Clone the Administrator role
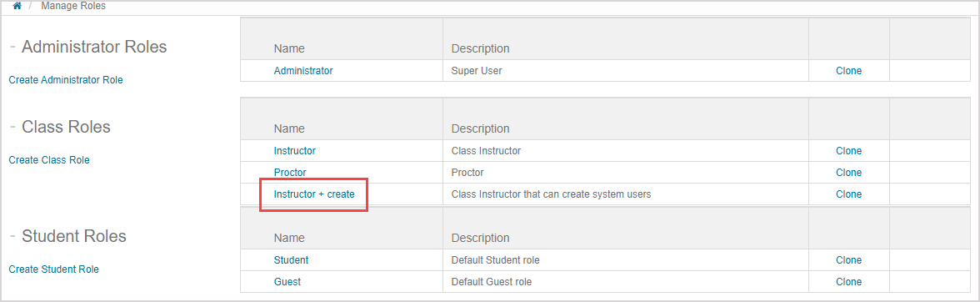 (848, 71)
